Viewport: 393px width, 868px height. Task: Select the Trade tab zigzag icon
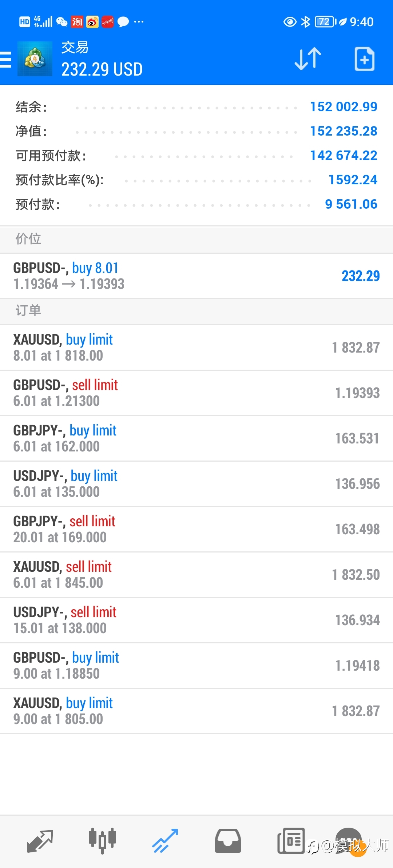point(165,841)
